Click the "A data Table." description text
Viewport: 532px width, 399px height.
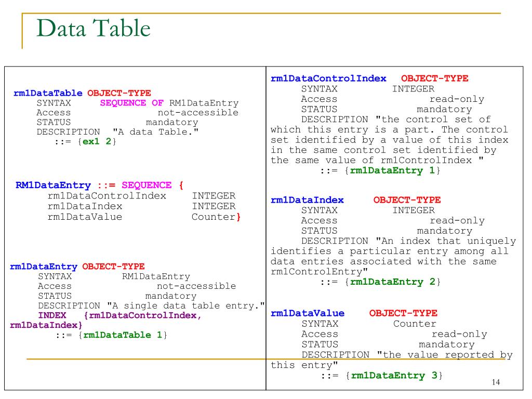click(156, 131)
